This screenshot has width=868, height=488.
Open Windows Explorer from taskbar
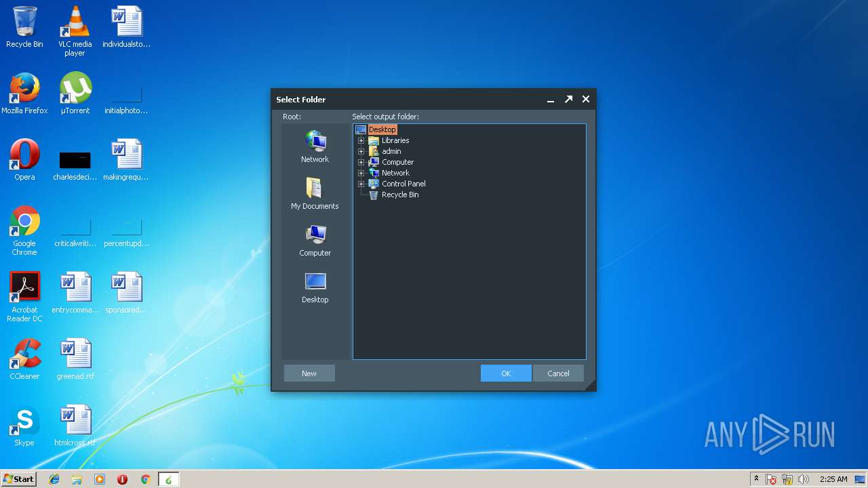pyautogui.click(x=77, y=479)
